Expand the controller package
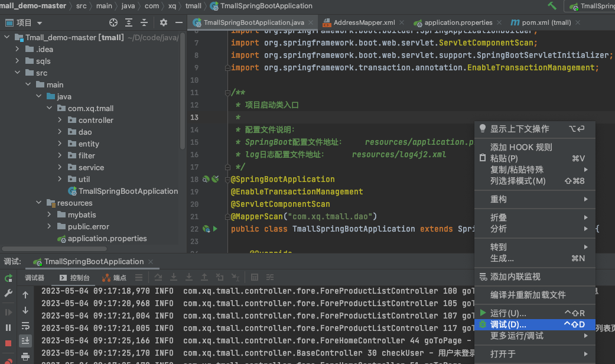The image size is (615, 364). (60, 119)
